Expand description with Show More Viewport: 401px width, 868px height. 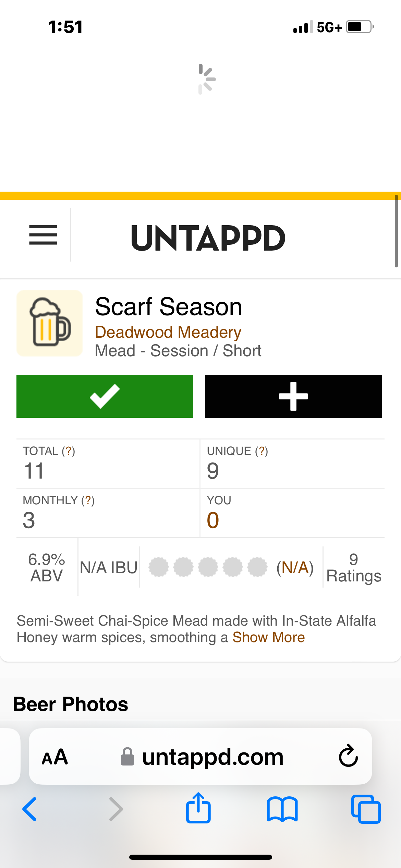[x=268, y=638]
